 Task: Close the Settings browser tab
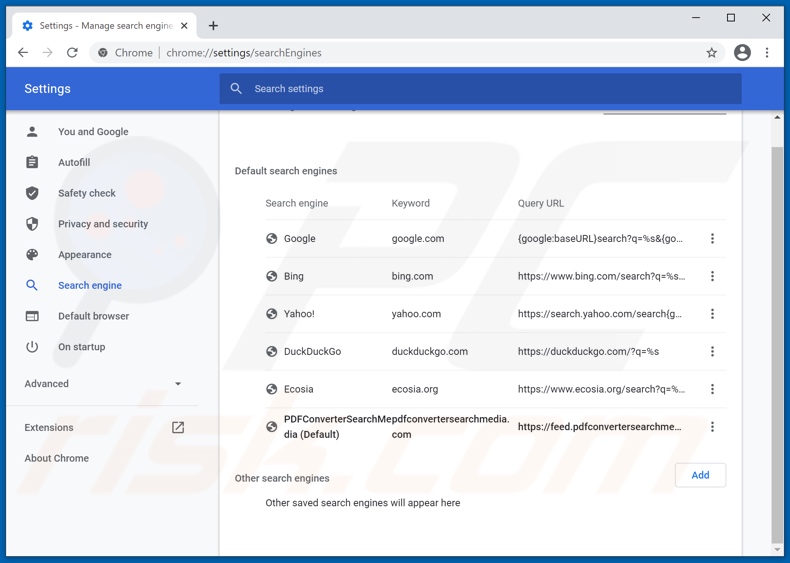click(184, 25)
